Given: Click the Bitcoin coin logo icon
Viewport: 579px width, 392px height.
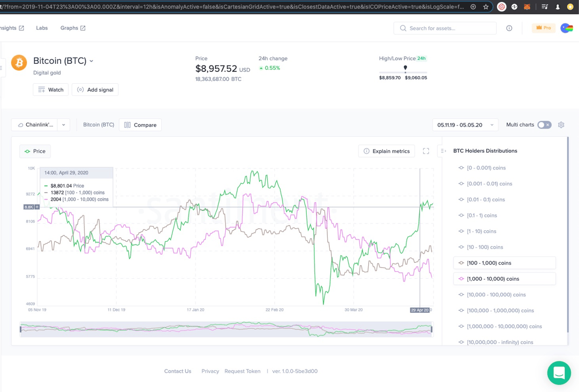Looking at the screenshot, I should [x=19, y=62].
